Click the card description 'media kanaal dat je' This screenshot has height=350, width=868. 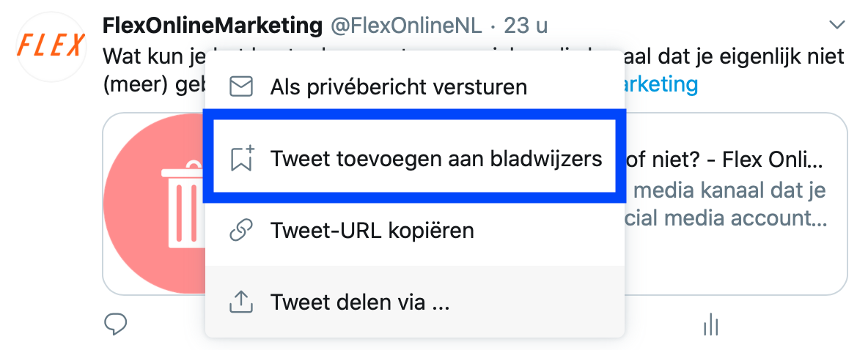(729, 190)
